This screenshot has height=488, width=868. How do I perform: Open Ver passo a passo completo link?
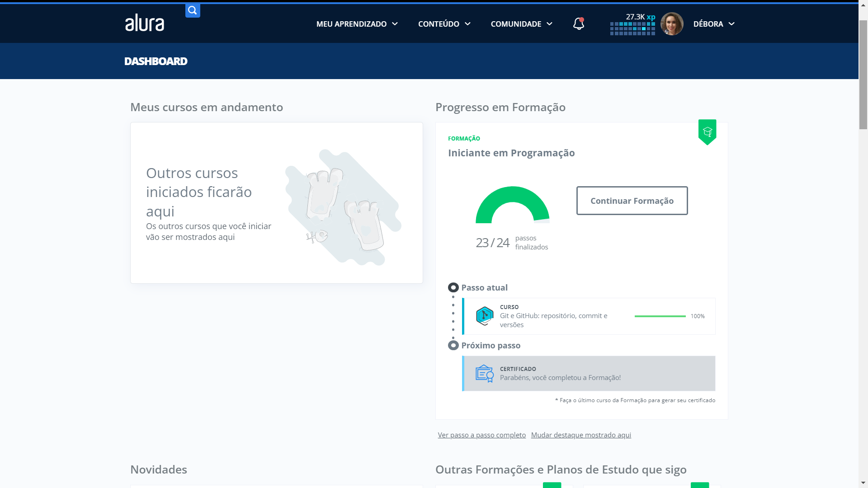point(482,435)
